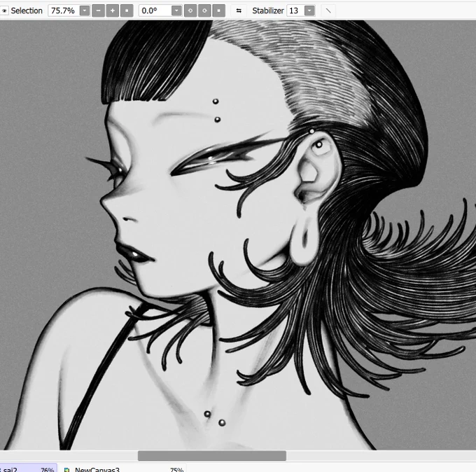Reset canvas rotation
Image resolution: width=476 pixels, height=472 pixels.
[x=219, y=11]
